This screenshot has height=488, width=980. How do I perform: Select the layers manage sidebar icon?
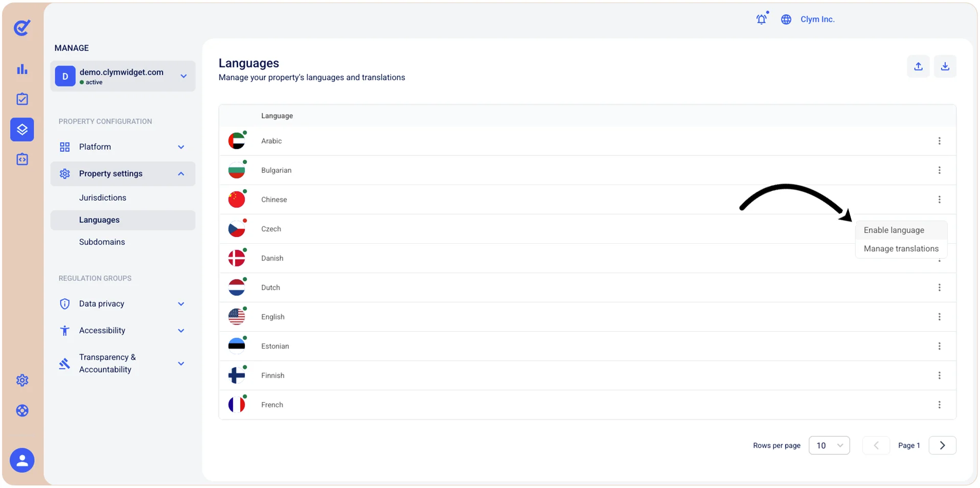tap(22, 129)
